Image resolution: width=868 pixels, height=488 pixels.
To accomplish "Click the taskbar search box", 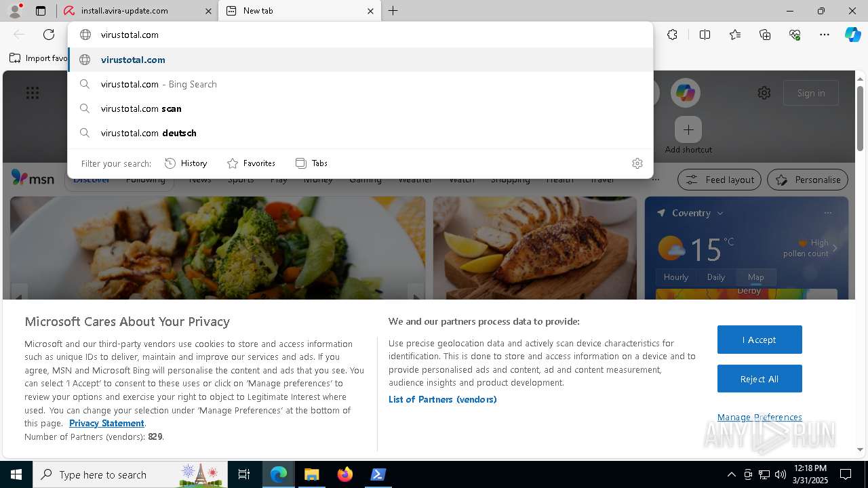I will click(x=131, y=474).
